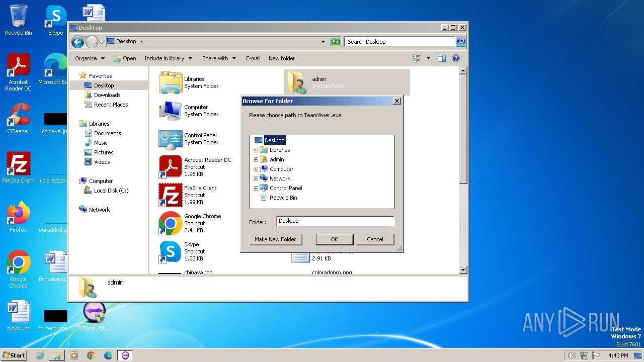644x362 pixels.
Task: Select admin System Folder in file list
Action: click(347, 82)
